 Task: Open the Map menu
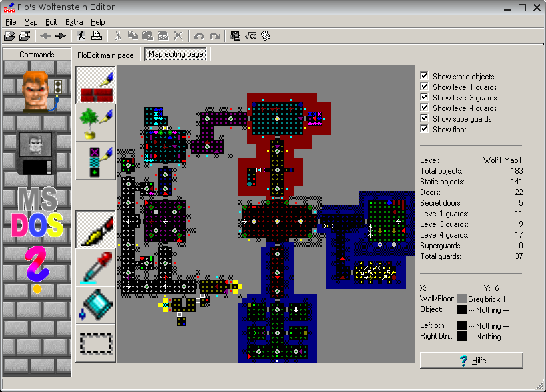coord(31,22)
